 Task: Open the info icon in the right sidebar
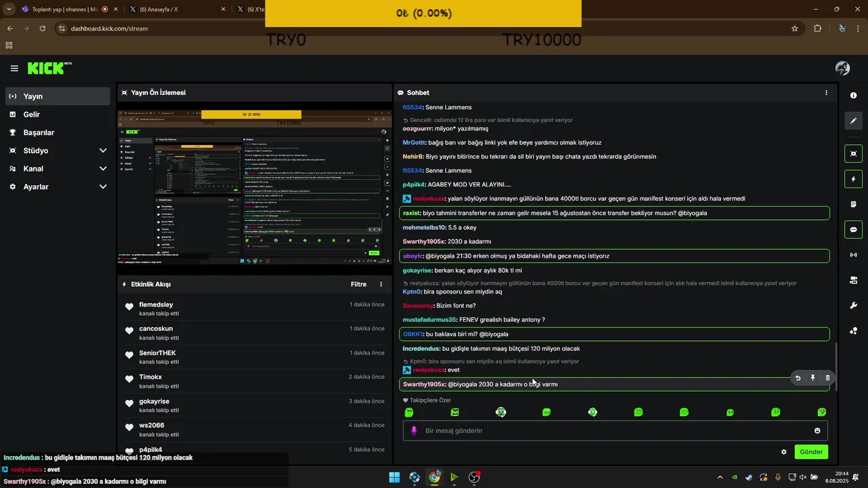pos(853,96)
